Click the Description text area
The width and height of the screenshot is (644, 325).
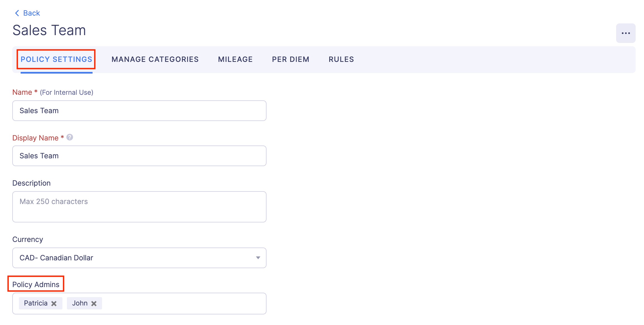139,207
